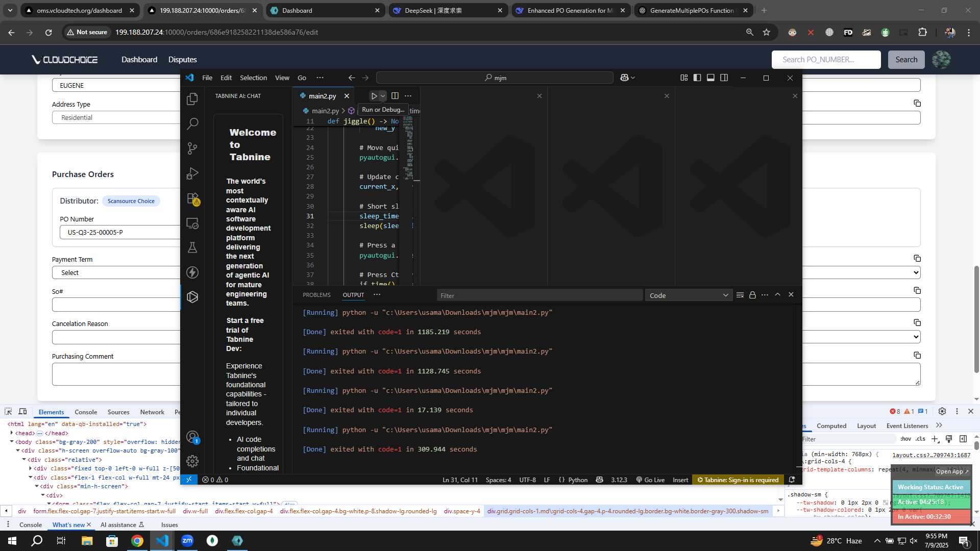Activate DevTools inspect element picker
980x551 pixels.
point(8,412)
